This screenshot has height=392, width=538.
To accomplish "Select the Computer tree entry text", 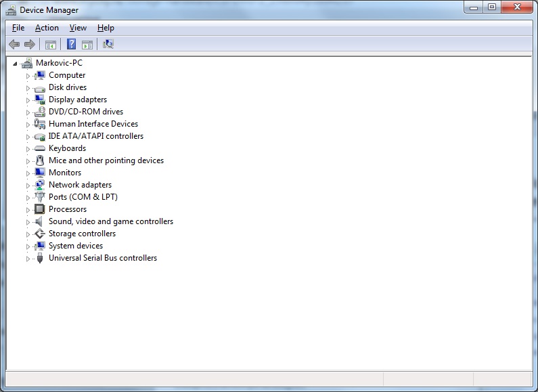I will pyautogui.click(x=67, y=75).
